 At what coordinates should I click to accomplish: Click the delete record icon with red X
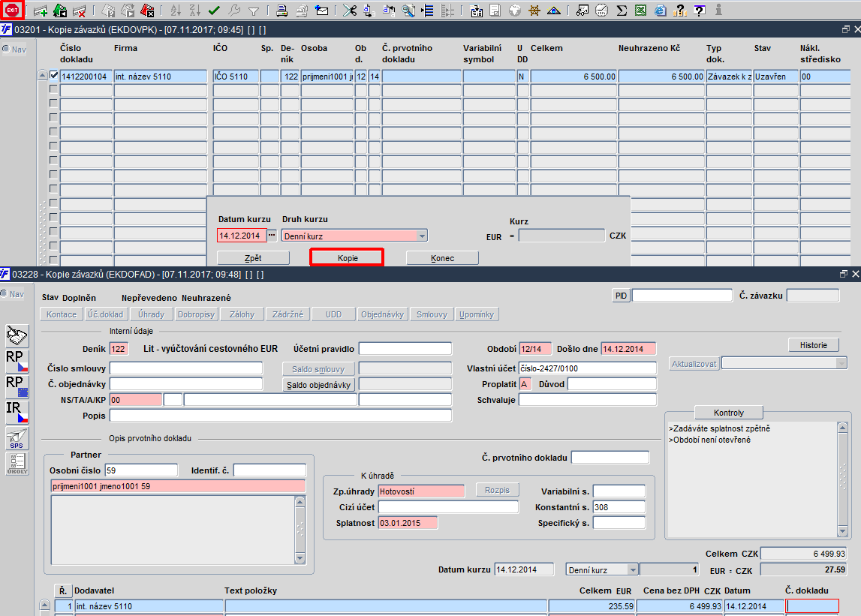[x=79, y=11]
